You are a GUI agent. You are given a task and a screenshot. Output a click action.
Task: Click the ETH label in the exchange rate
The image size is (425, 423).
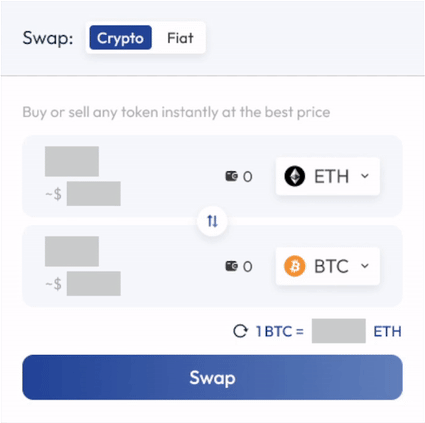click(x=387, y=331)
